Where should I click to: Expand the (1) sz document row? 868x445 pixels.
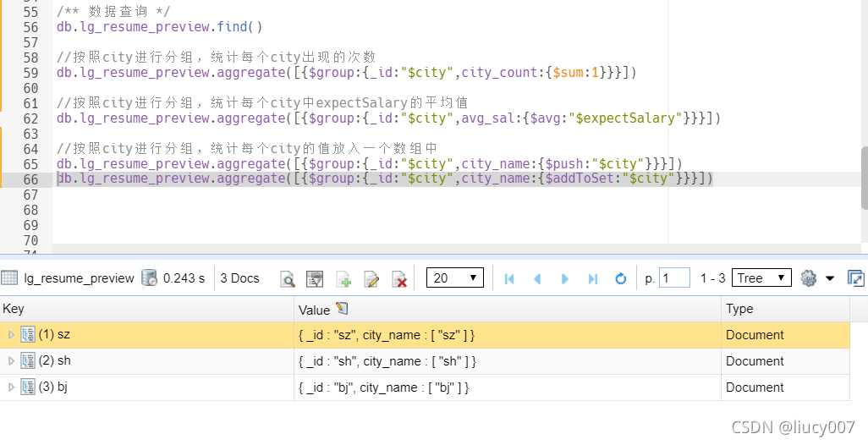[x=11, y=334]
